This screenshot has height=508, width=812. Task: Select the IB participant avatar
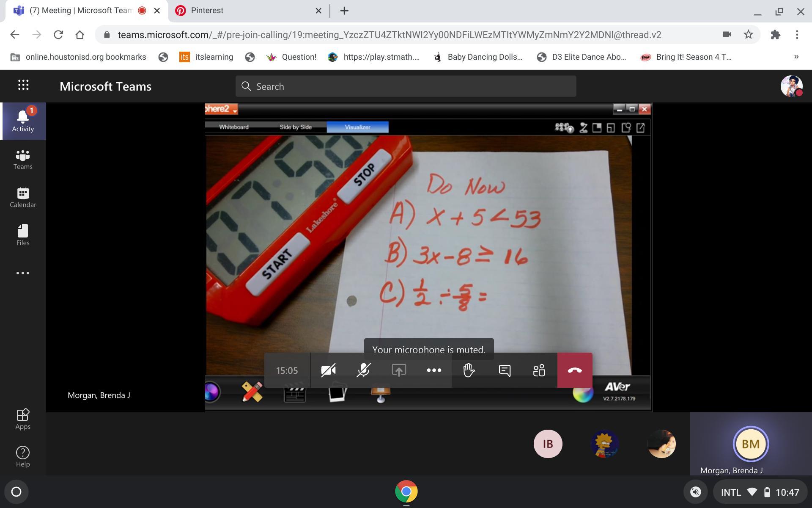click(x=548, y=444)
